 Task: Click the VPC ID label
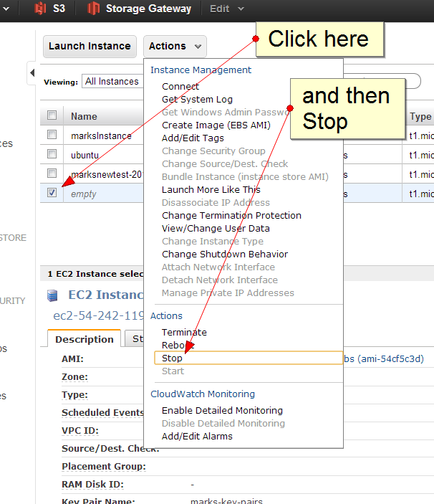click(x=80, y=430)
